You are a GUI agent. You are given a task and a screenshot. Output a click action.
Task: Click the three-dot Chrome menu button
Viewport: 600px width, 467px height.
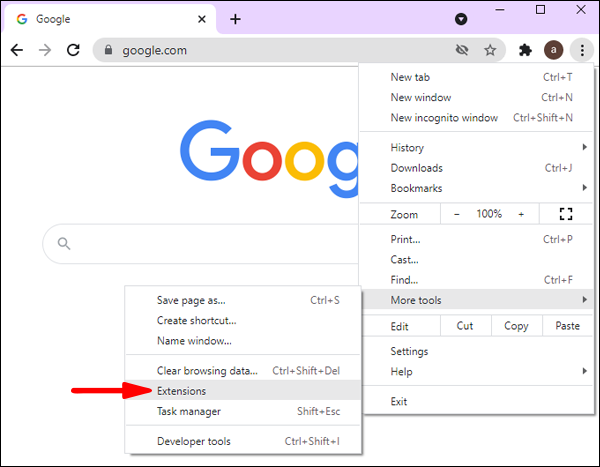[x=582, y=50]
